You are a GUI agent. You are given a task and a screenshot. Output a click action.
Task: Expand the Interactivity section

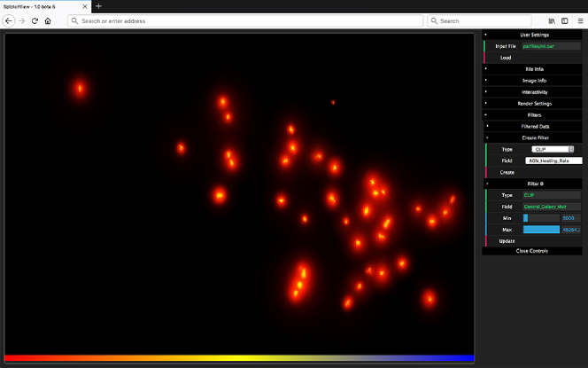[533, 92]
